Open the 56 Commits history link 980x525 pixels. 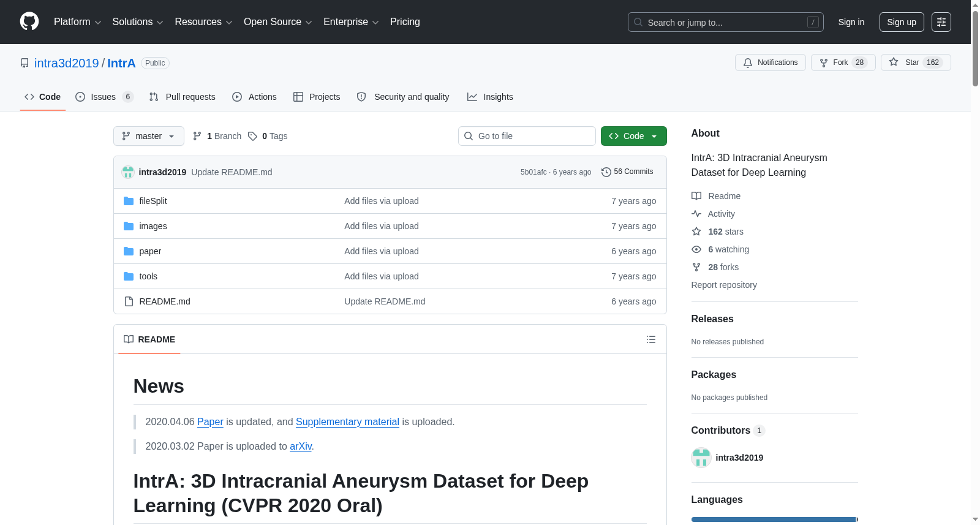628,172
